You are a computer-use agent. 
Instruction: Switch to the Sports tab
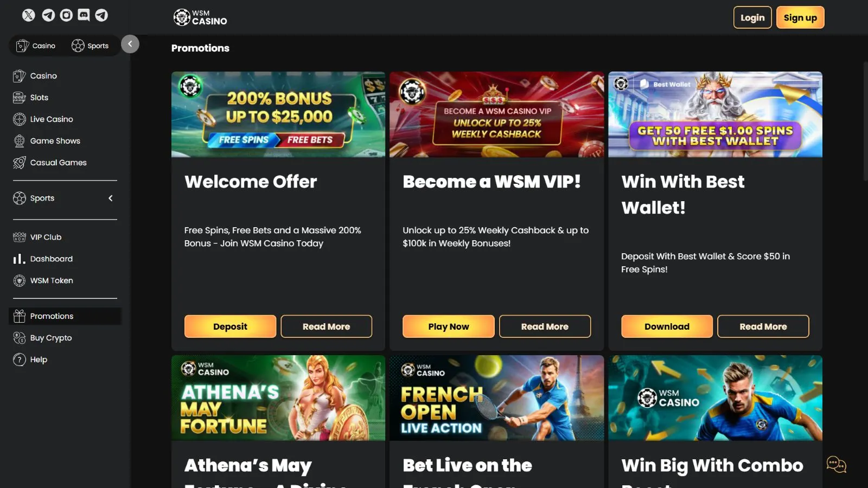[91, 46]
